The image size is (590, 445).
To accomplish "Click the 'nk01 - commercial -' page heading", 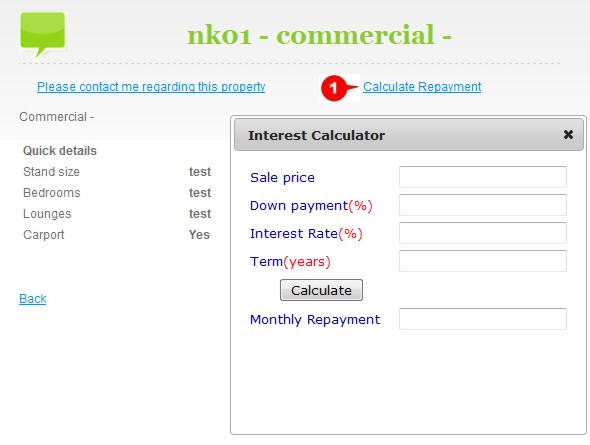I will coord(319,35).
